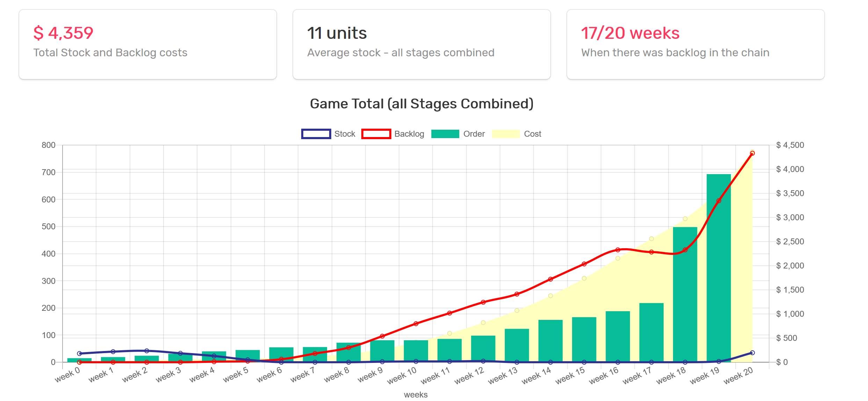Toggle the Backlog legend swatch

pyautogui.click(x=376, y=134)
